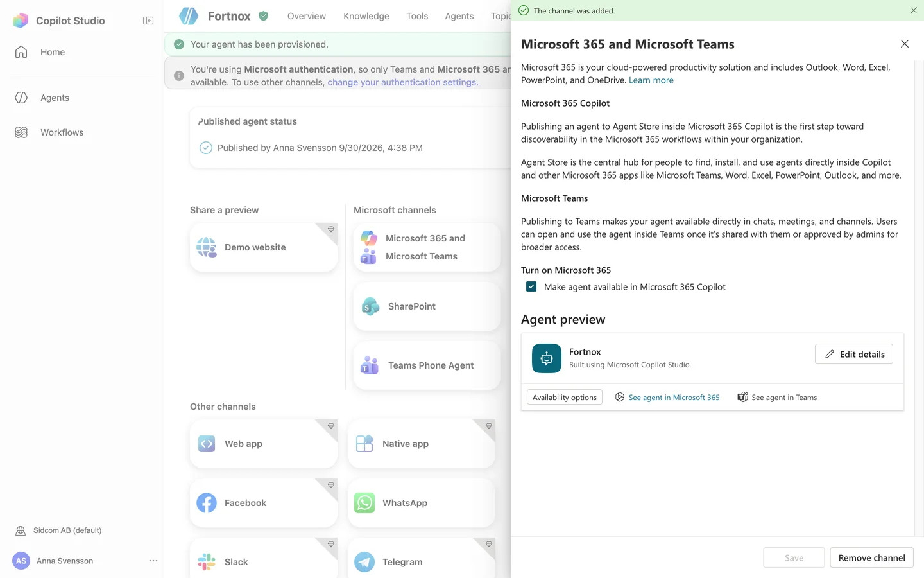Image resolution: width=924 pixels, height=578 pixels.
Task: Open the WhatsApp channel icon
Action: [364, 503]
